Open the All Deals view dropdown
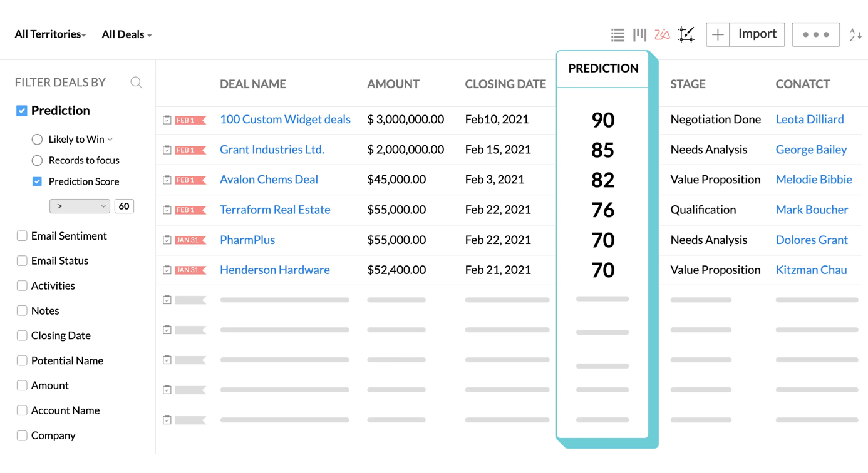 127,34
